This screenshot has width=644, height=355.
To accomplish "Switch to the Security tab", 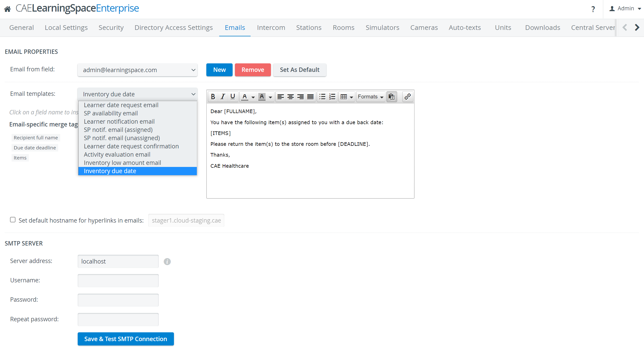I will (111, 28).
